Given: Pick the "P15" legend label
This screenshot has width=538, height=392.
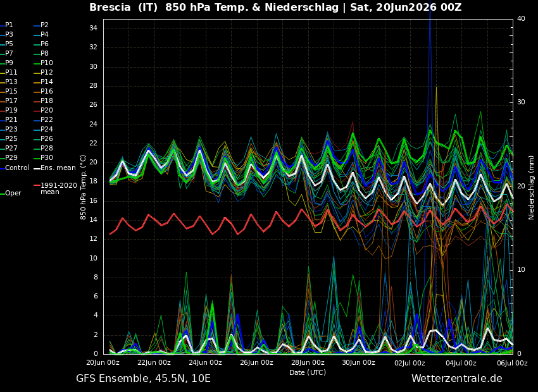Looking at the screenshot, I should click(x=11, y=91).
